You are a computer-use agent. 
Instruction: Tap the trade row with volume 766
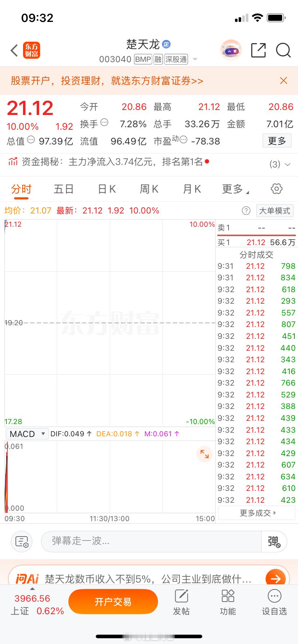[x=256, y=383]
